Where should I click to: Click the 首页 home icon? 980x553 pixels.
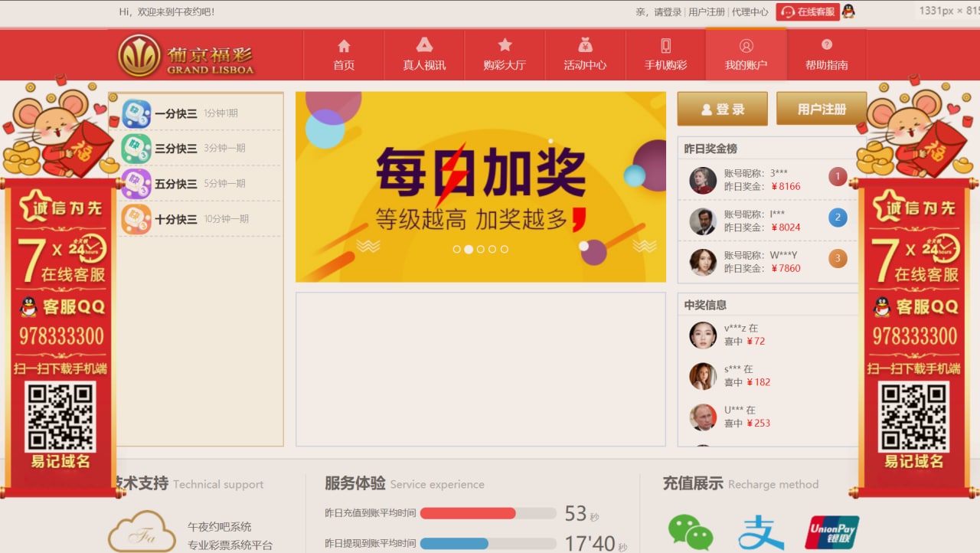(x=344, y=46)
